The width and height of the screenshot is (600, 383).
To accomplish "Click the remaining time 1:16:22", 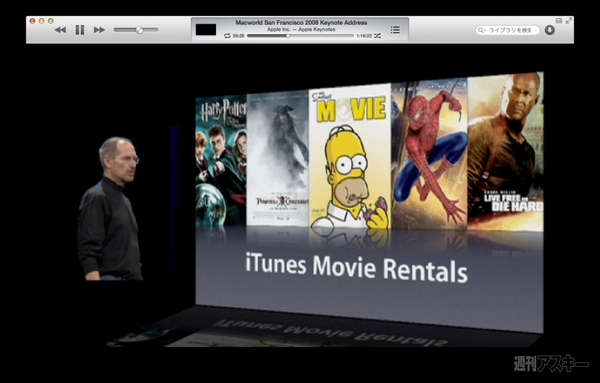I will coord(364,36).
